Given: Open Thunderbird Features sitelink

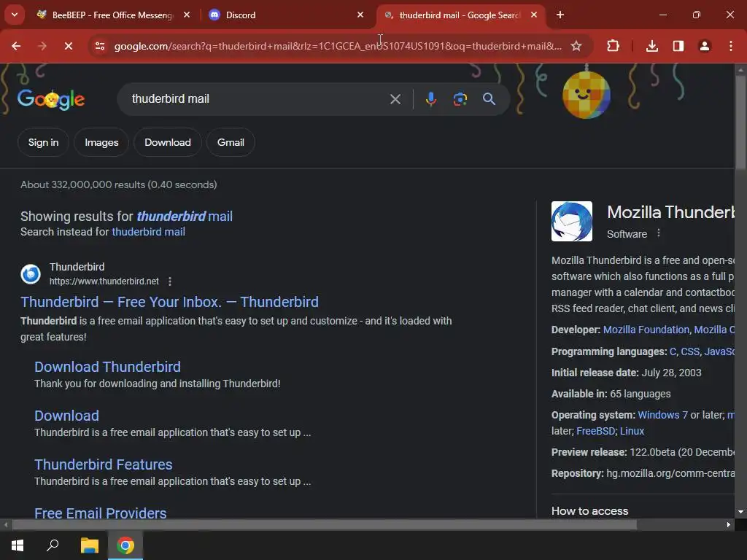Looking at the screenshot, I should 104,464.
